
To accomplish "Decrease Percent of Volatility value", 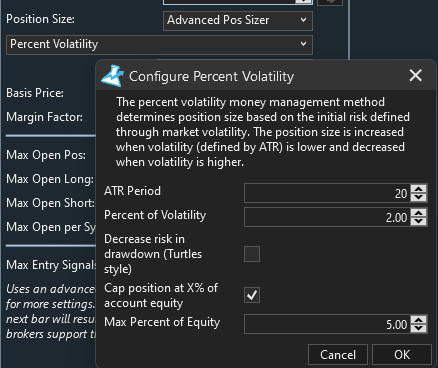I will click(419, 221).
